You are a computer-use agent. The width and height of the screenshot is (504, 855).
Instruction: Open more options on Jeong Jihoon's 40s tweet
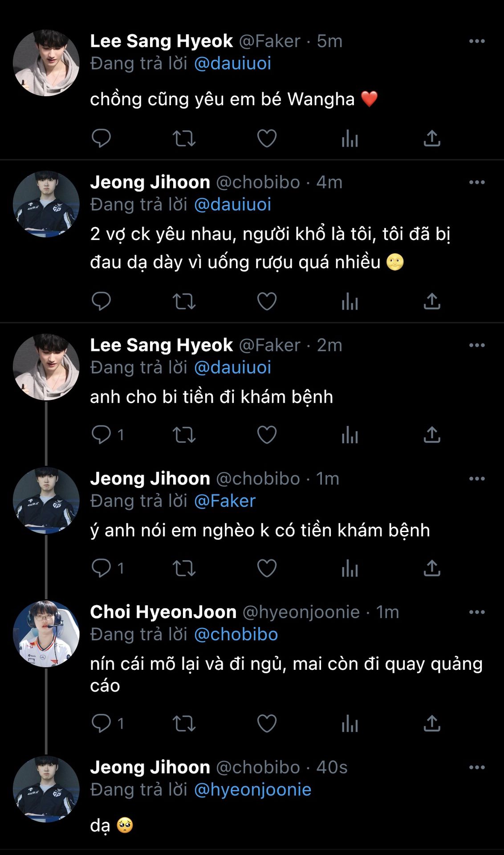(476, 767)
